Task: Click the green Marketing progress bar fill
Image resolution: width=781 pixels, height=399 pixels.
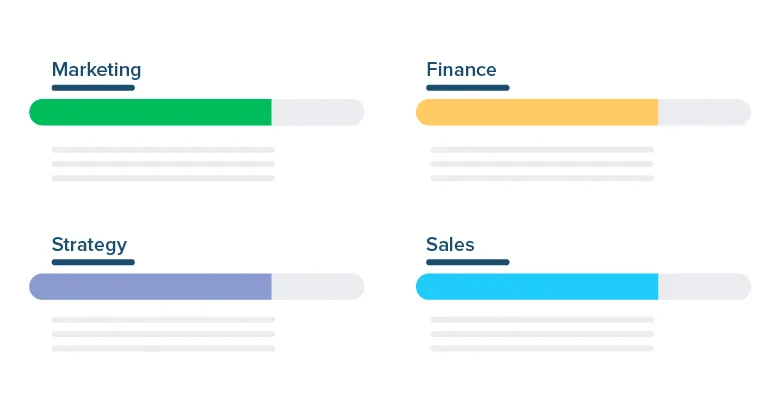Action: [x=150, y=112]
